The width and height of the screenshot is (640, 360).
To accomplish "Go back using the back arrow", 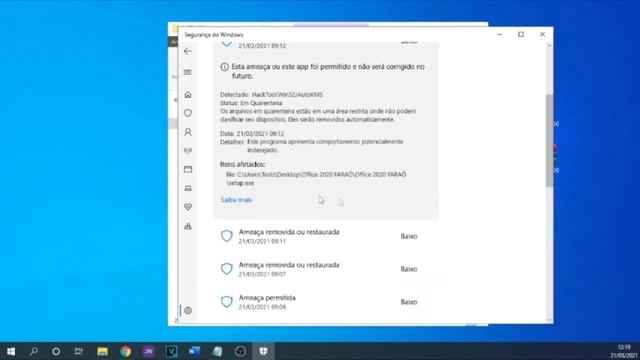I will pos(187,51).
